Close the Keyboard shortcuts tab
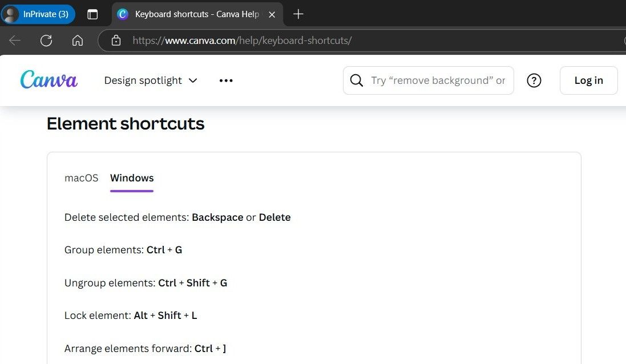This screenshot has width=626, height=364. pos(272,14)
